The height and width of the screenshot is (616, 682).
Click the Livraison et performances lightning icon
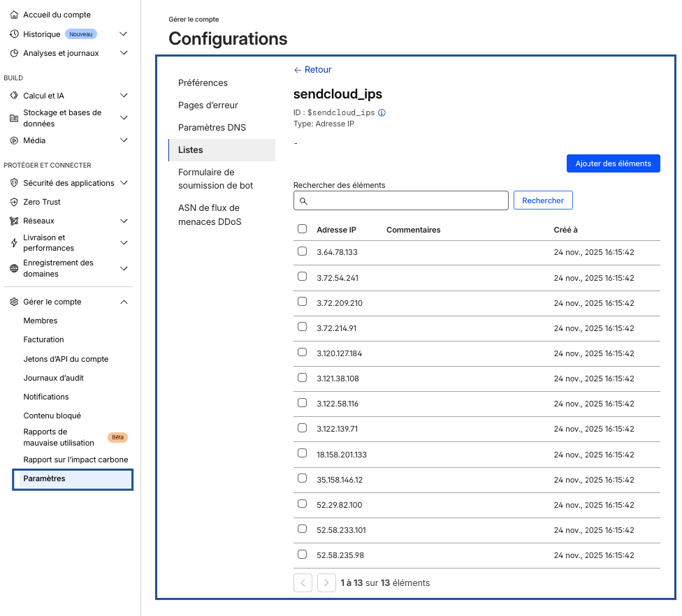[14, 242]
